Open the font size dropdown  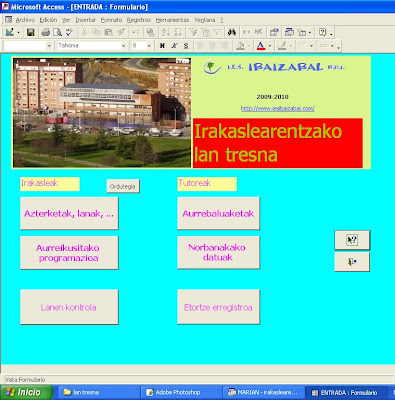point(149,46)
